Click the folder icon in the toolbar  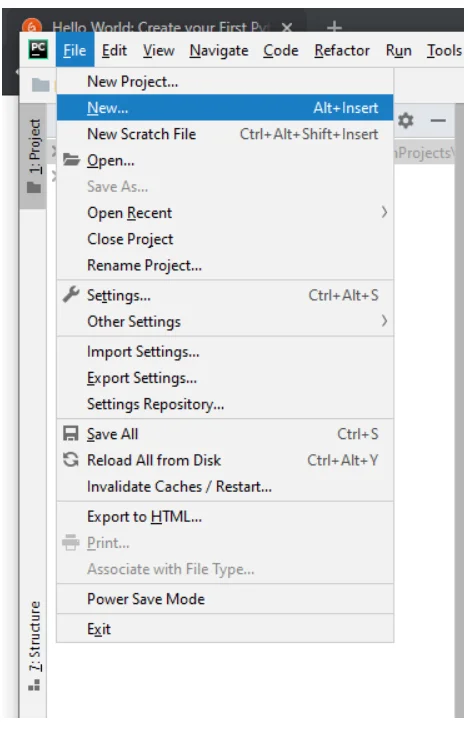(40, 85)
